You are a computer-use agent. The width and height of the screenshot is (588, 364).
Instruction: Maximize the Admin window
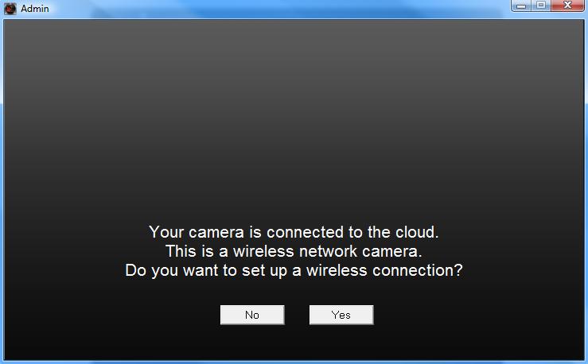point(541,6)
